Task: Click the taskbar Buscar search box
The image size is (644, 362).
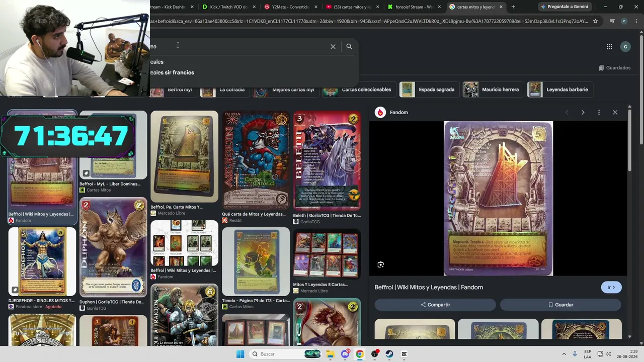Action: click(x=285, y=354)
